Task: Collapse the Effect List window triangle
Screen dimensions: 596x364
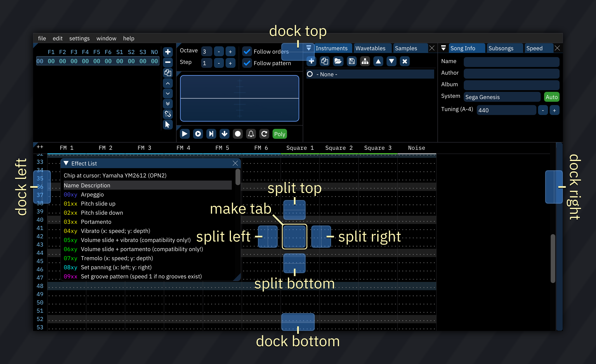Action: tap(66, 163)
